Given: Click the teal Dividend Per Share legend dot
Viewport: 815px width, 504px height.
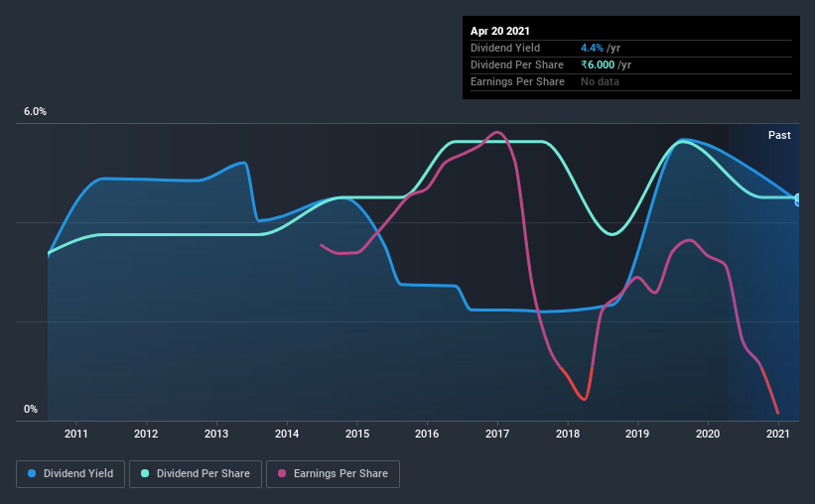Looking at the screenshot, I should tap(145, 473).
